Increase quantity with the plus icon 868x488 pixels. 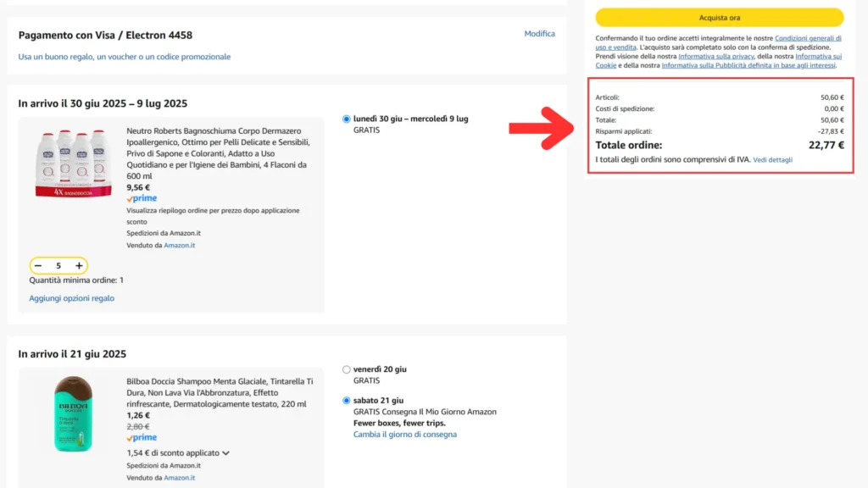pos(79,265)
